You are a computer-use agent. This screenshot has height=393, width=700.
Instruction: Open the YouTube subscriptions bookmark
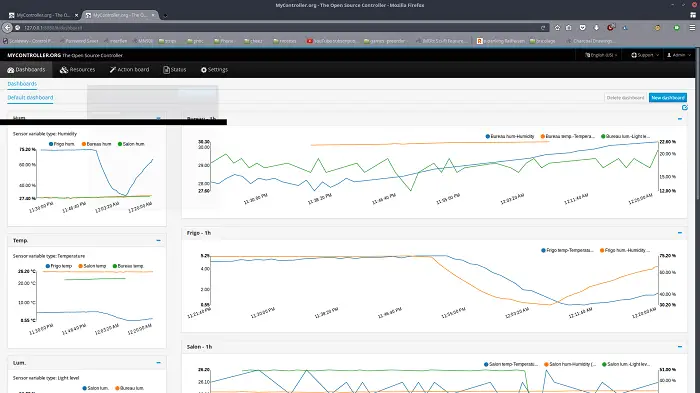pos(332,41)
